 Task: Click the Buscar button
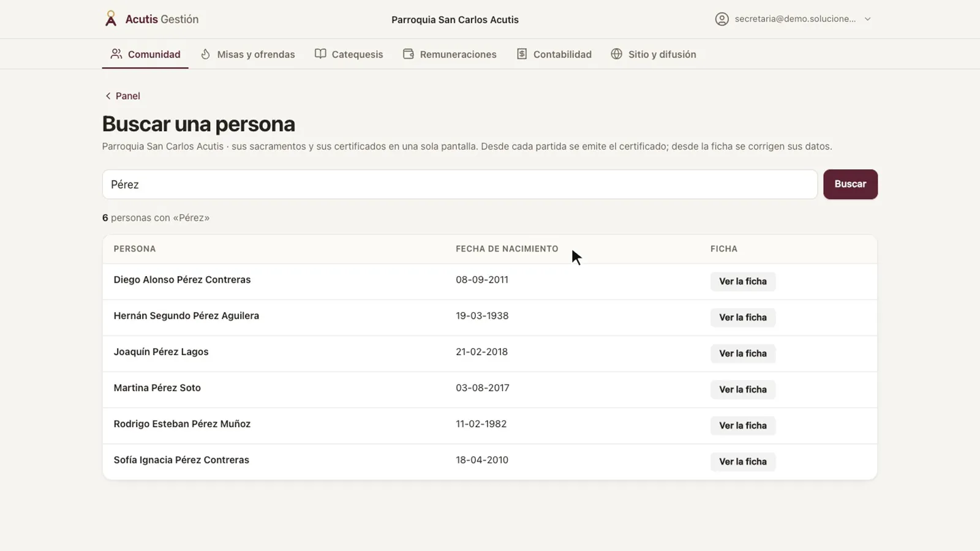(x=850, y=184)
